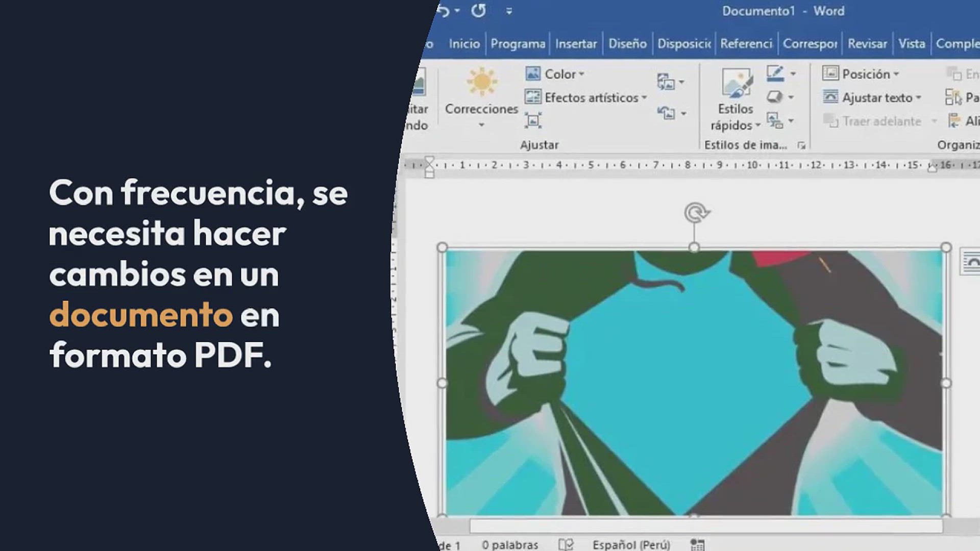Click the macro recording icon in the status bar
This screenshot has width=980, height=551.
coord(697,544)
